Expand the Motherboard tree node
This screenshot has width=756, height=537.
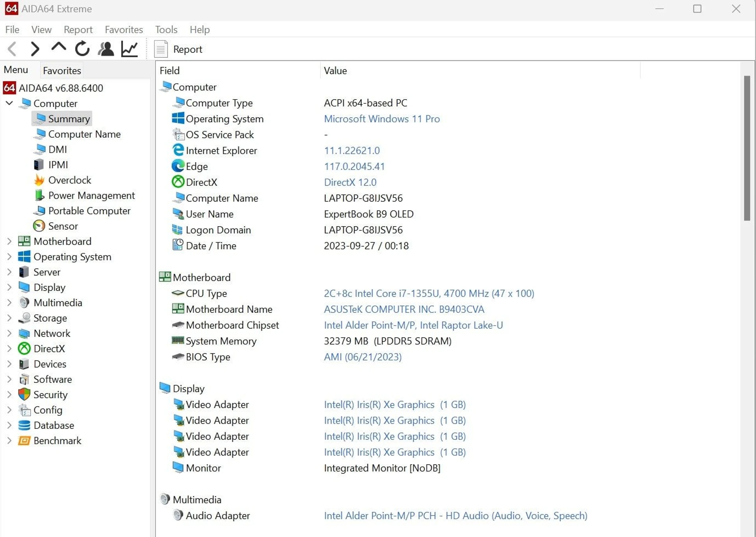(9, 241)
